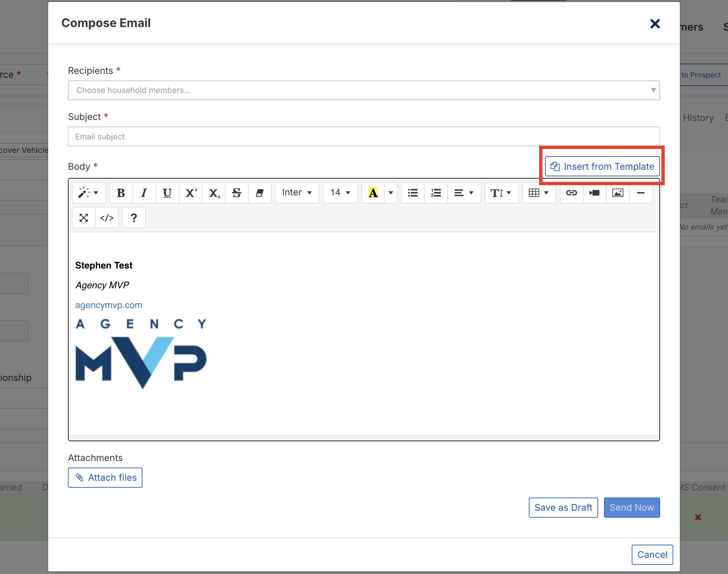Insert an unordered bullet list
The height and width of the screenshot is (574, 728).
coord(413,192)
